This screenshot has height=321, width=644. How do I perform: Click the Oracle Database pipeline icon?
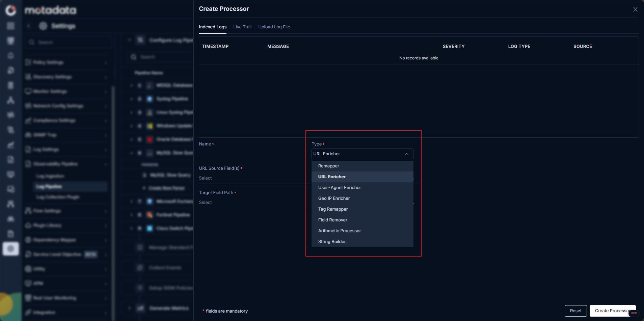[x=150, y=139]
